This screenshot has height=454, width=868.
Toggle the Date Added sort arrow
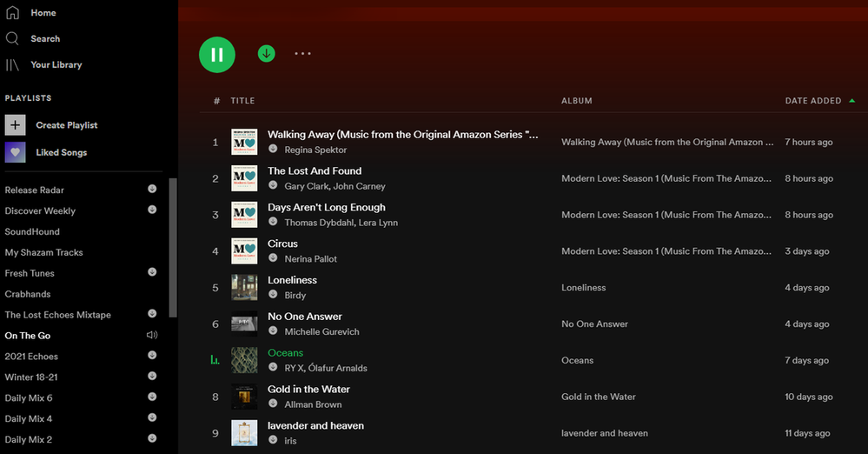pos(852,101)
